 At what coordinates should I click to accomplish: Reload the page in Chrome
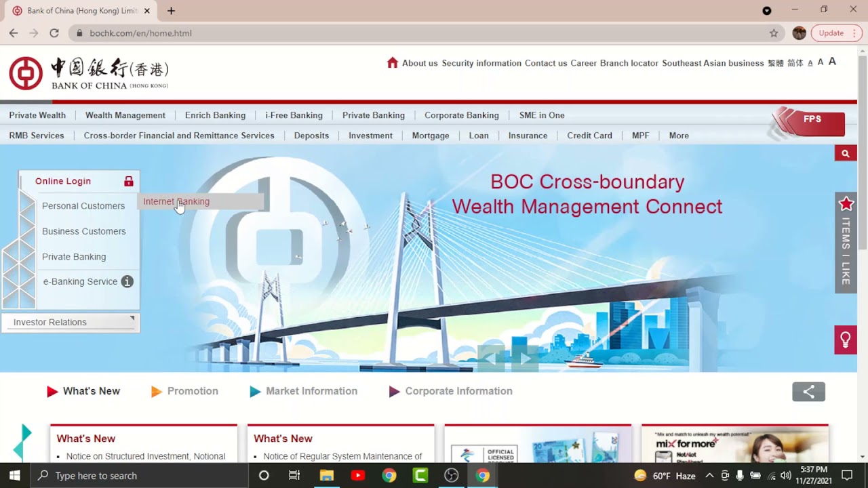coord(54,33)
